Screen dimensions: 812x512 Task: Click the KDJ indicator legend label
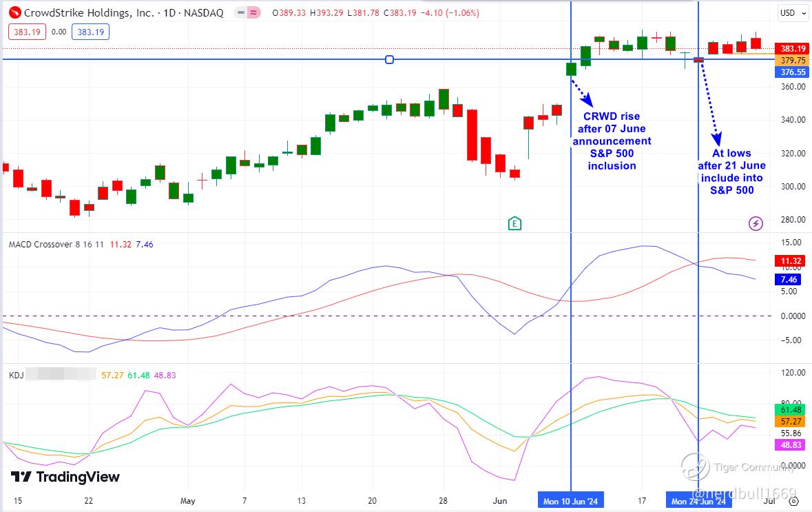pyautogui.click(x=16, y=375)
